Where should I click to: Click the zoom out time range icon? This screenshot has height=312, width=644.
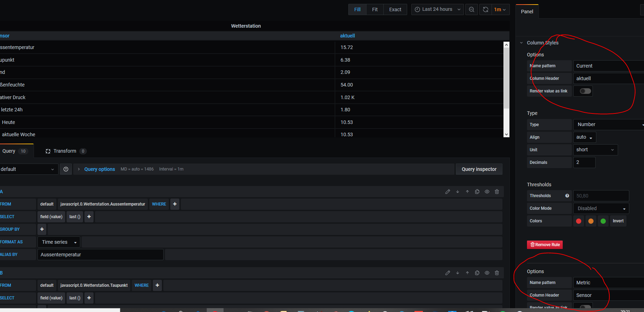tap(472, 9)
